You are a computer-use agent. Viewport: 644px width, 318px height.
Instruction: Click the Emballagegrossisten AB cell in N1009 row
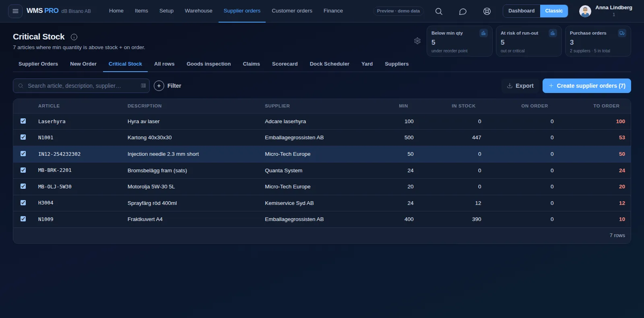click(294, 219)
